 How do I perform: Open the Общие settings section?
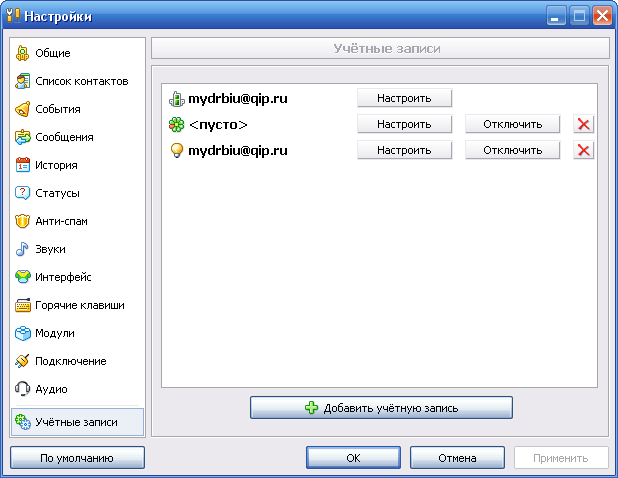point(78,53)
